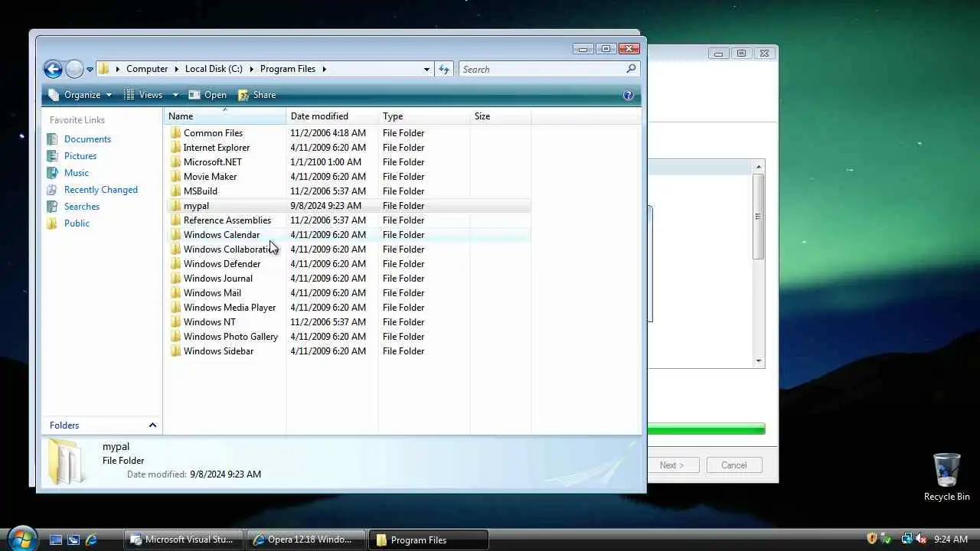The width and height of the screenshot is (980, 551).
Task: Select the mypal folder icon
Action: 175,206
